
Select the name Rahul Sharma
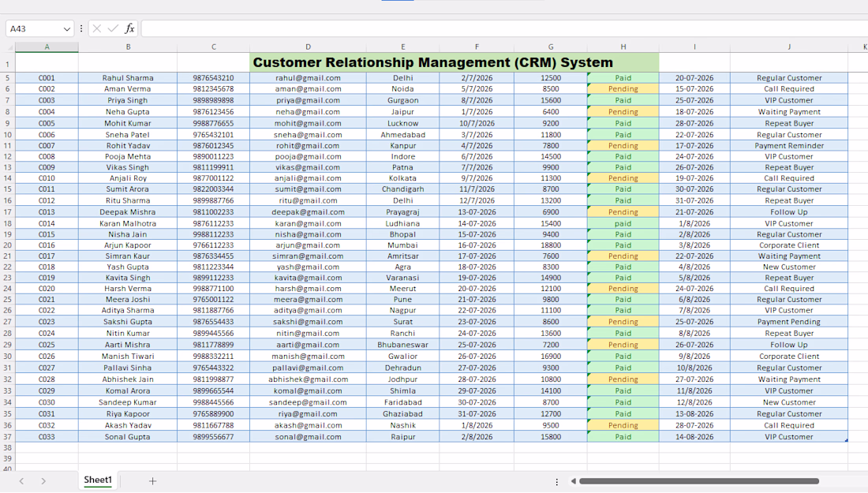pos(128,78)
